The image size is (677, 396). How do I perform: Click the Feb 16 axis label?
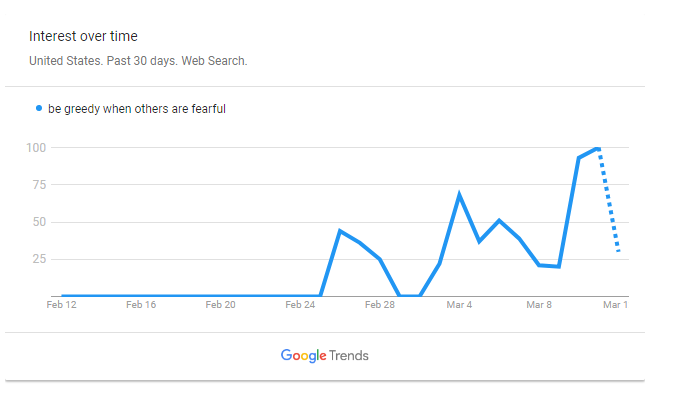[141, 305]
